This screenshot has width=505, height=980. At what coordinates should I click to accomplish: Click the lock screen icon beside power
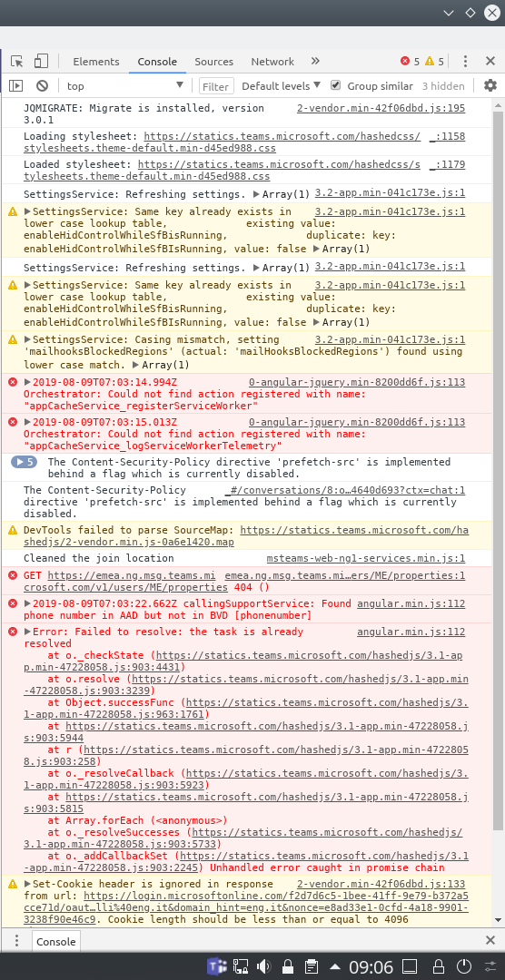coord(437,966)
